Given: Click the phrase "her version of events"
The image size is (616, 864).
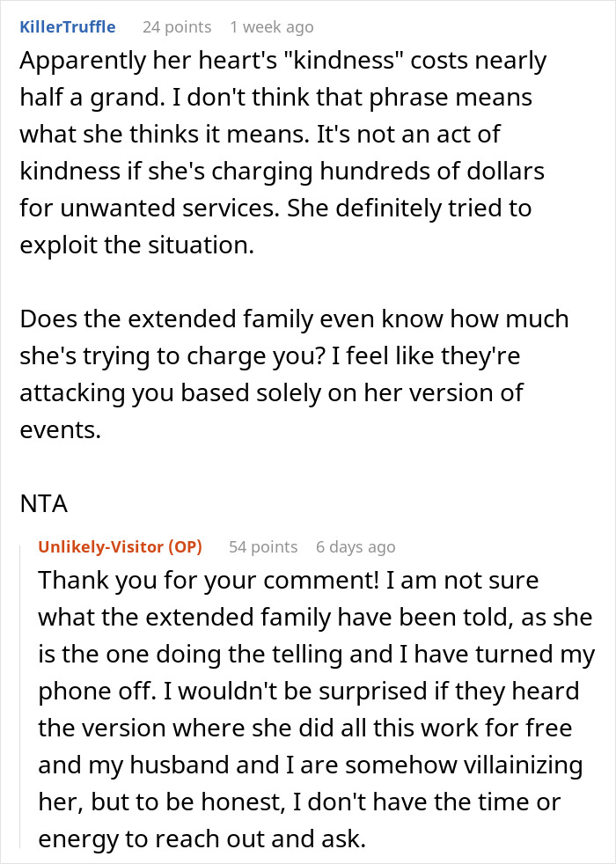Looking at the screenshot, I should click(x=272, y=411).
